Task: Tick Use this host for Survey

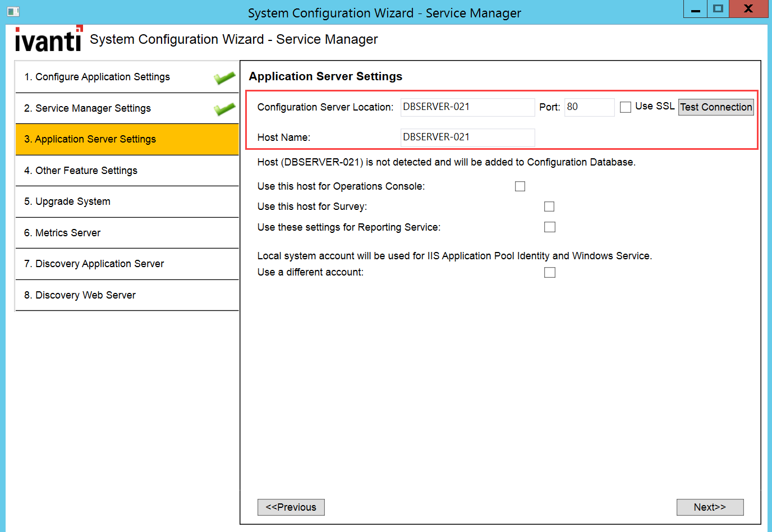Action: click(549, 207)
